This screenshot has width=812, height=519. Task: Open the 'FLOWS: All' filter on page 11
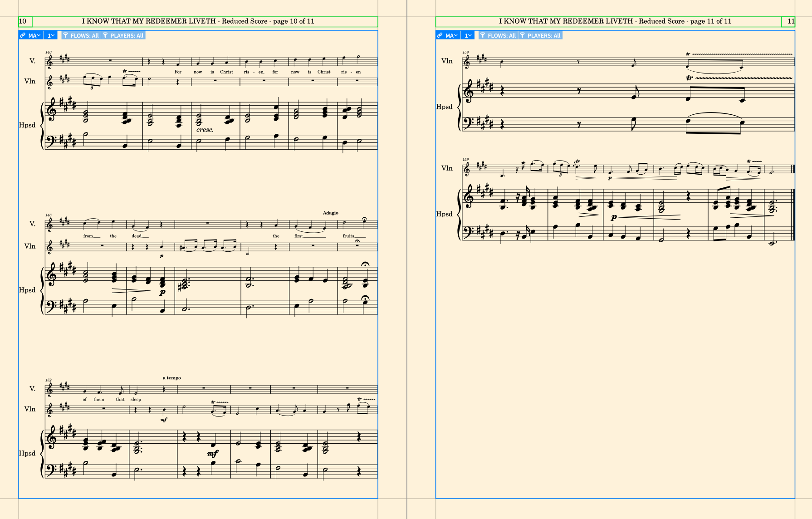click(x=498, y=35)
